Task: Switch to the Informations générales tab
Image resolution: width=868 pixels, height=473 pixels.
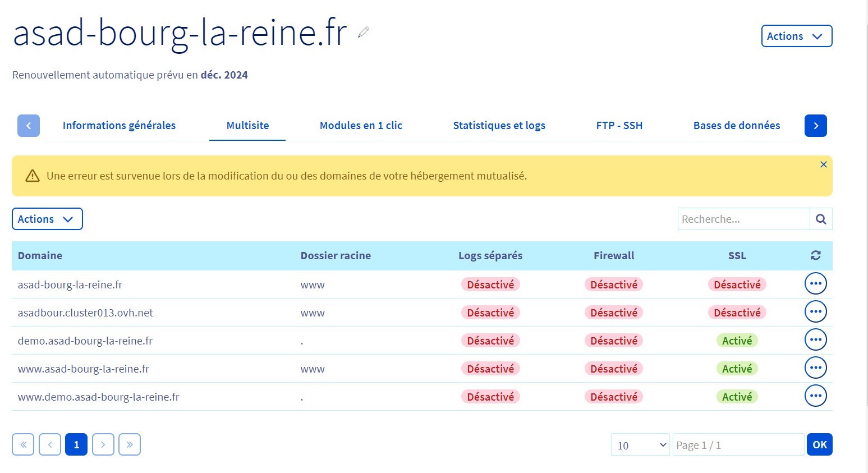Action: [119, 126]
